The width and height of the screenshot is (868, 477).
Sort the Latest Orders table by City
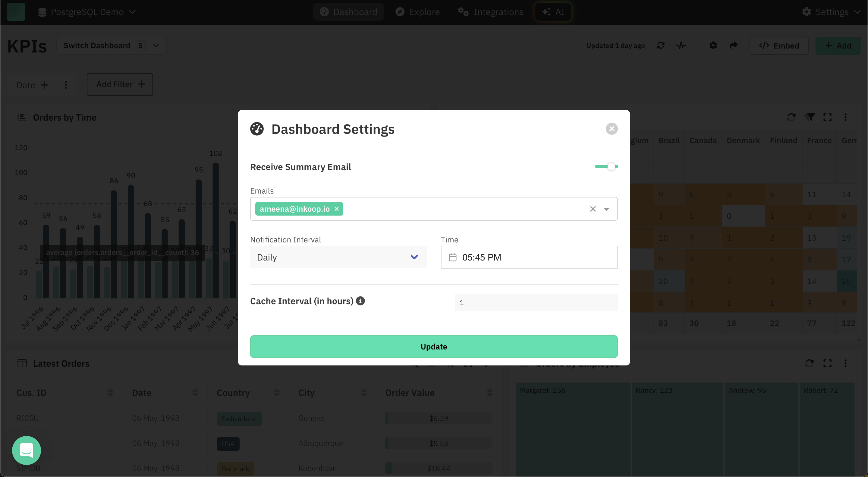363,393
